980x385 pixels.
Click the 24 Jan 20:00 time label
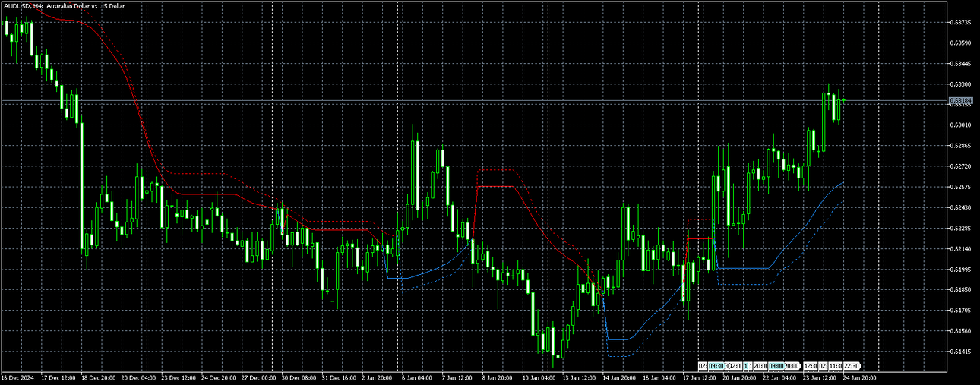point(859,377)
